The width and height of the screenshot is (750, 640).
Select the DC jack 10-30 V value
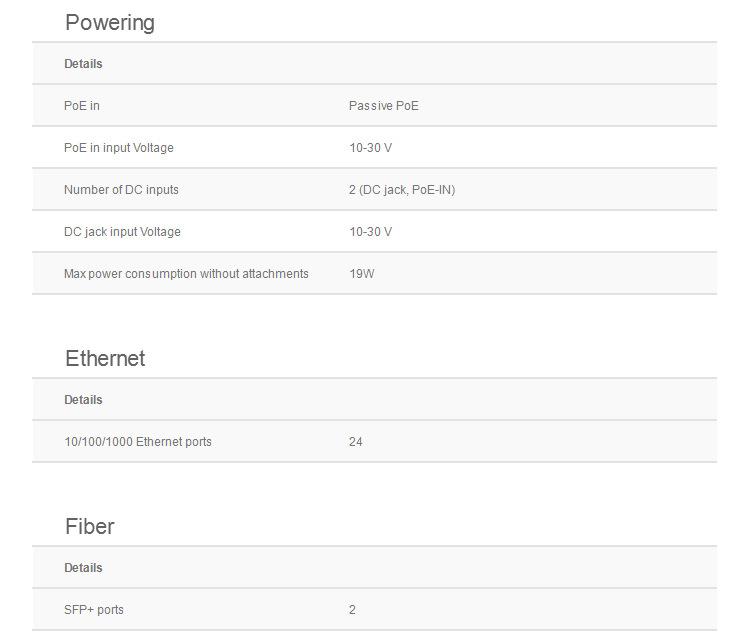coord(371,232)
